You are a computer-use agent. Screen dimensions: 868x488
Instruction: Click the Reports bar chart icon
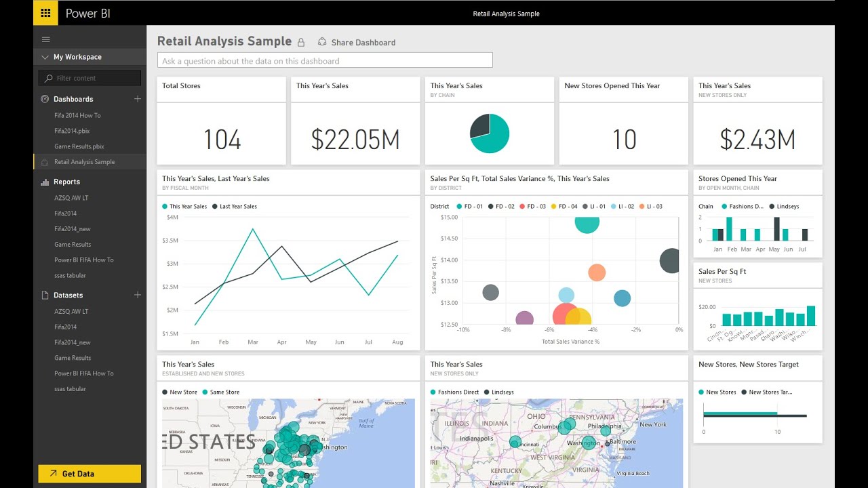pyautogui.click(x=45, y=182)
